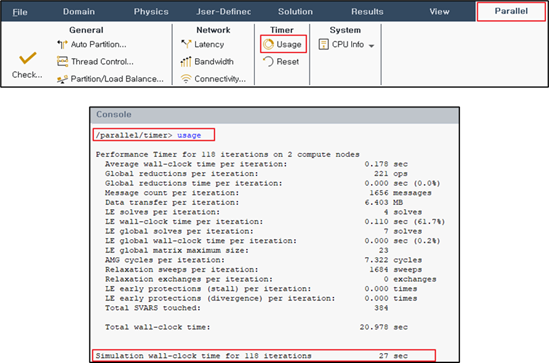Screen dimensions: 550x363
Task: Click the Relaxation exchanges per iteration line
Action: click(270, 279)
